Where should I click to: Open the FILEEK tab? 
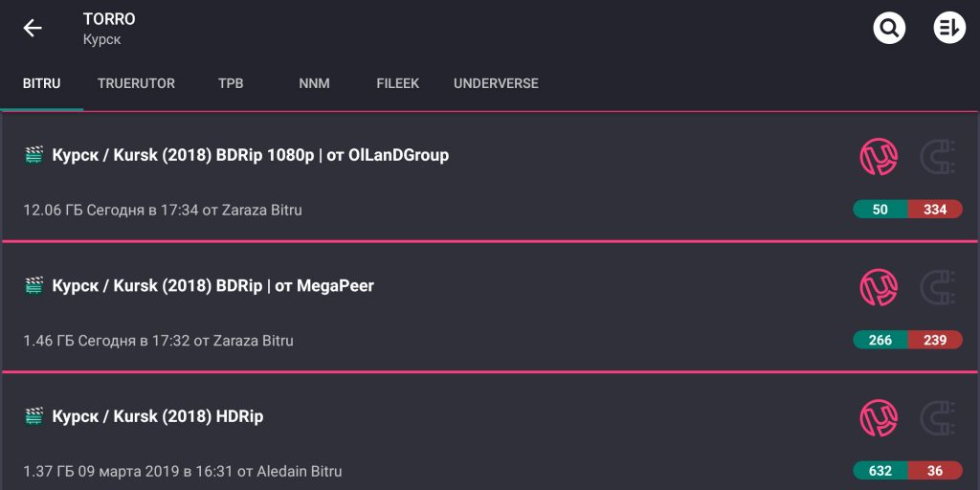click(398, 83)
